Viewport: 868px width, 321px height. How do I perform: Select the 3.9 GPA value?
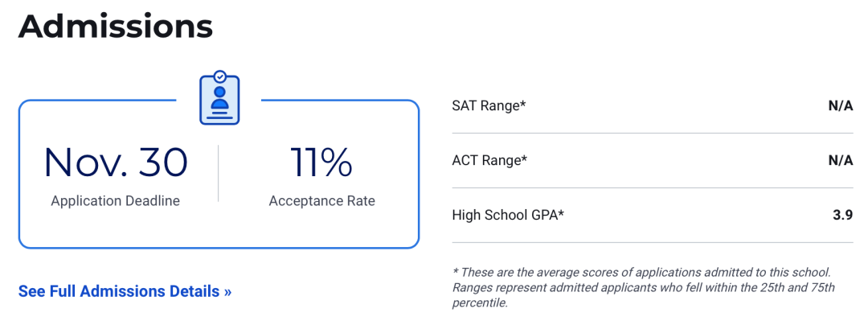click(x=843, y=215)
